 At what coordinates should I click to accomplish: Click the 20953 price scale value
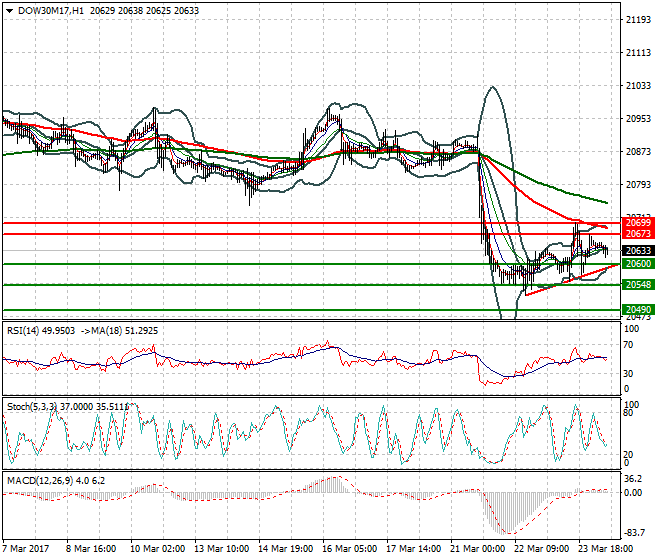[x=638, y=119]
